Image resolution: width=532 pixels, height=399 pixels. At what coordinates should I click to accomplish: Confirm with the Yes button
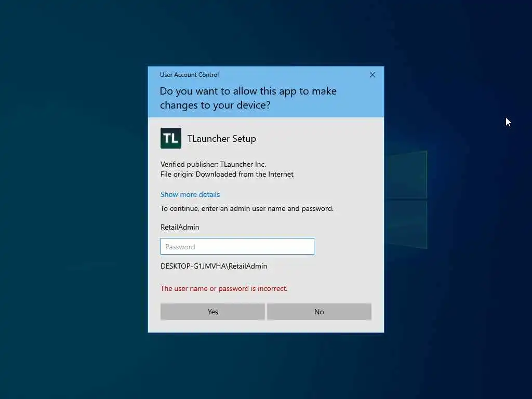(212, 312)
